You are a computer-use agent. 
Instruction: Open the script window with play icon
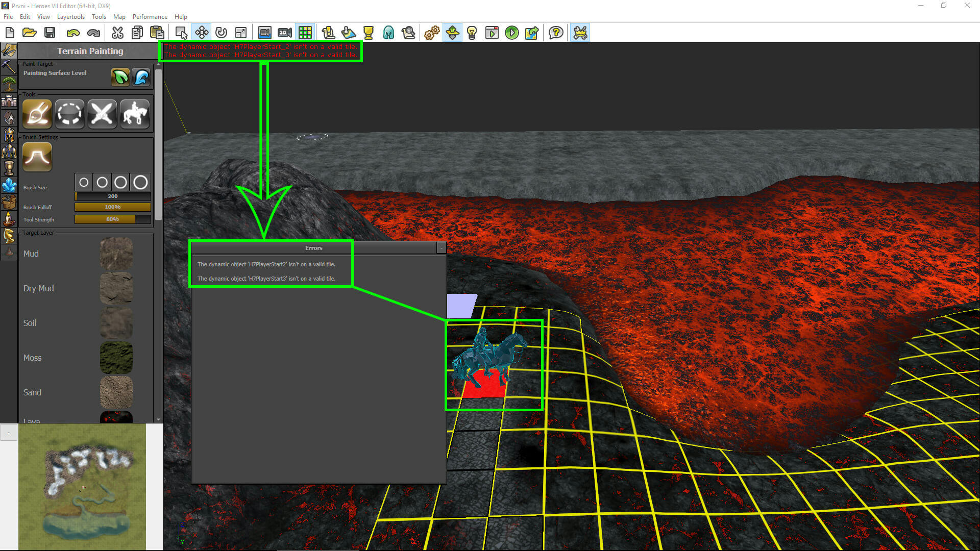click(x=492, y=33)
